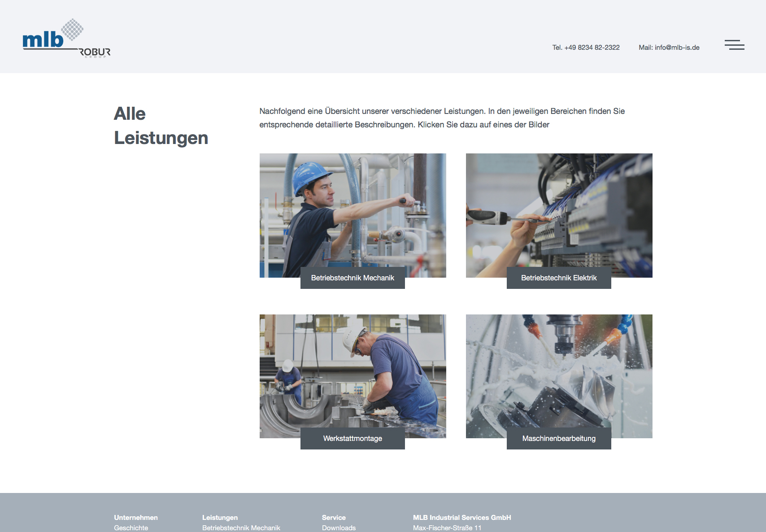Open Geschichte in the footer
This screenshot has width=766, height=532.
click(131, 528)
